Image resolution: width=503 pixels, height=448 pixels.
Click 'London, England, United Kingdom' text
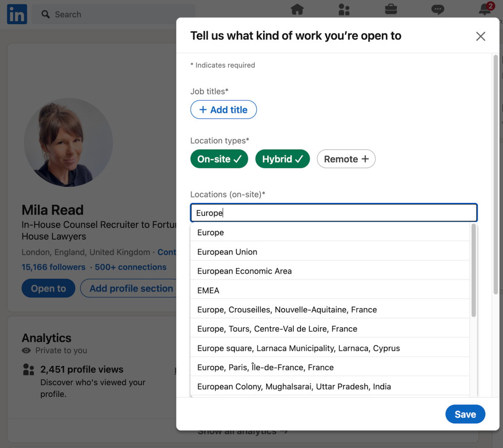[x=86, y=252]
